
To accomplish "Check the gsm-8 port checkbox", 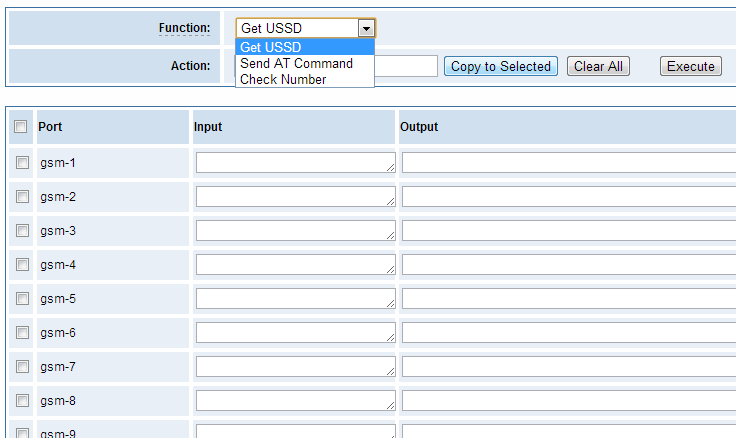I will (22, 400).
